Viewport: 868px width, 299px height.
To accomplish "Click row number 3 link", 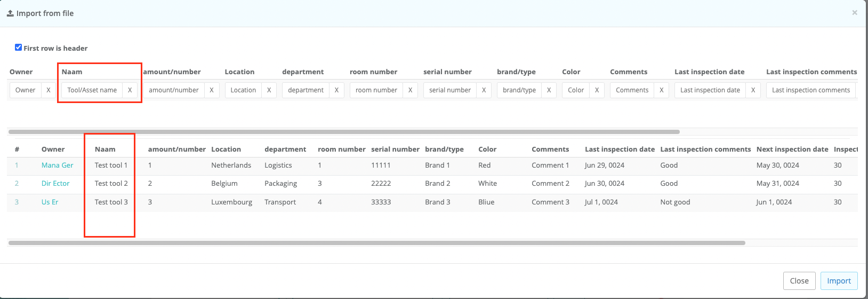I will (x=17, y=202).
